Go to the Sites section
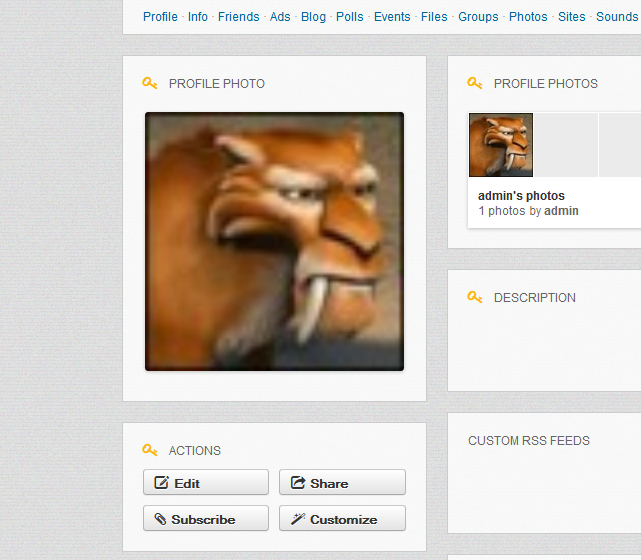 tap(572, 17)
